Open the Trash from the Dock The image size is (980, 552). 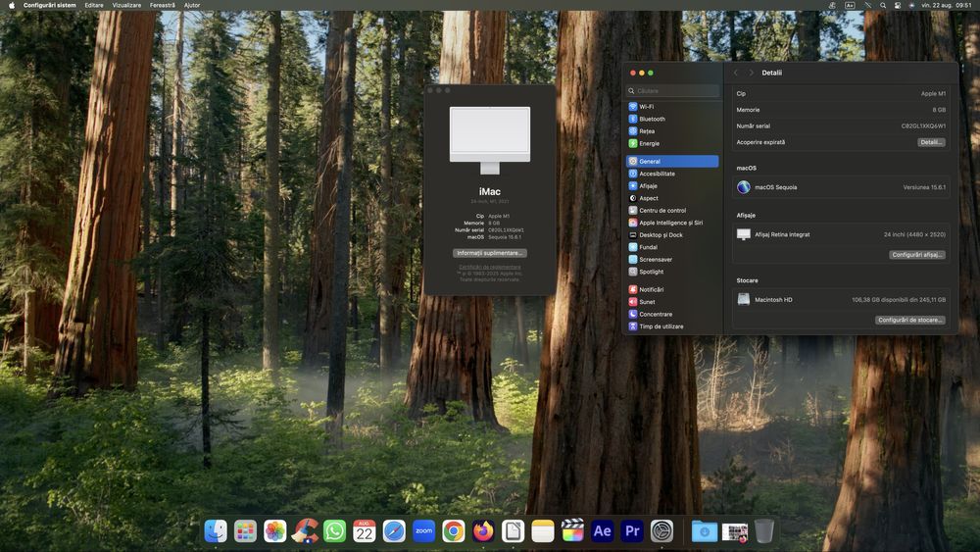click(763, 531)
